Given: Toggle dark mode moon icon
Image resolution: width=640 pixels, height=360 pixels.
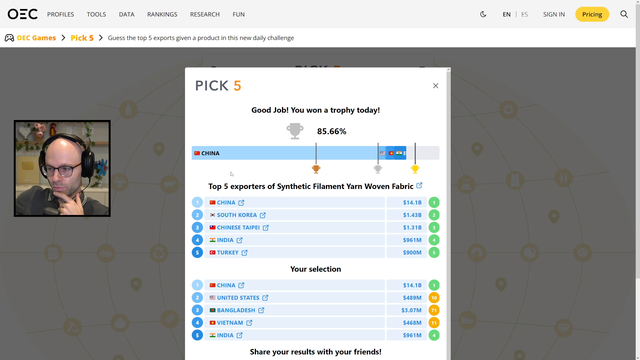Looking at the screenshot, I should coord(483,14).
